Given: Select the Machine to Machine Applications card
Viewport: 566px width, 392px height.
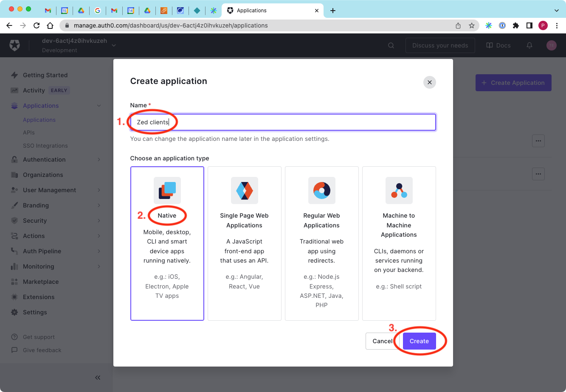Looking at the screenshot, I should pos(399,244).
